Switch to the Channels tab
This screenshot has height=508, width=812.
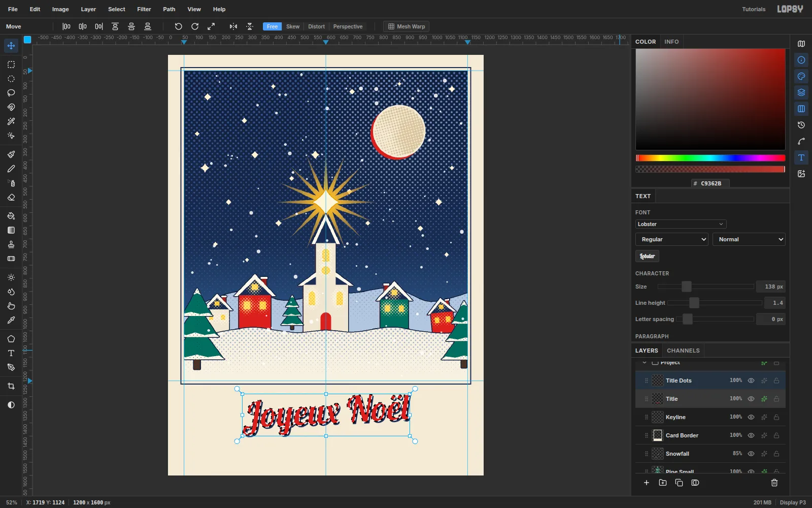[x=683, y=351]
